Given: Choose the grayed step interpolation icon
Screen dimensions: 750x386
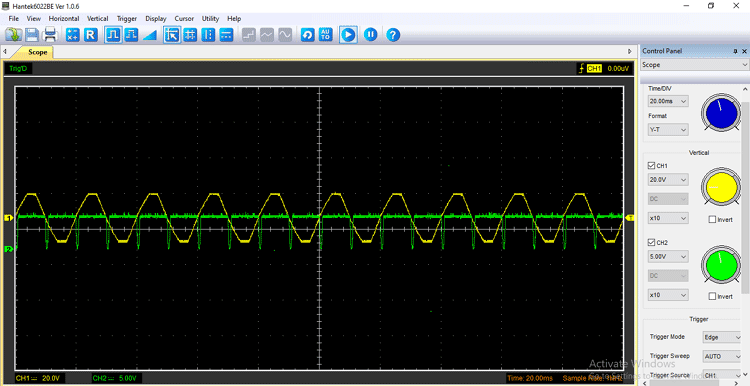Looking at the screenshot, I should [249, 35].
